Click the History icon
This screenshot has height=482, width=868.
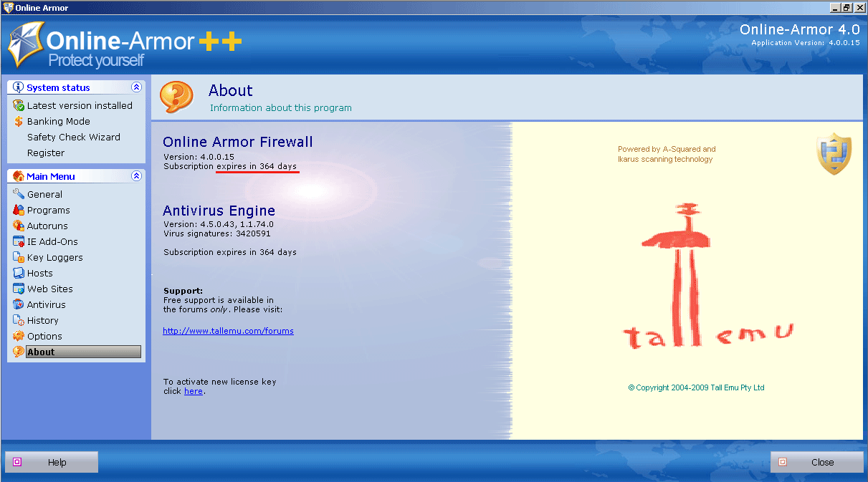pyautogui.click(x=19, y=320)
